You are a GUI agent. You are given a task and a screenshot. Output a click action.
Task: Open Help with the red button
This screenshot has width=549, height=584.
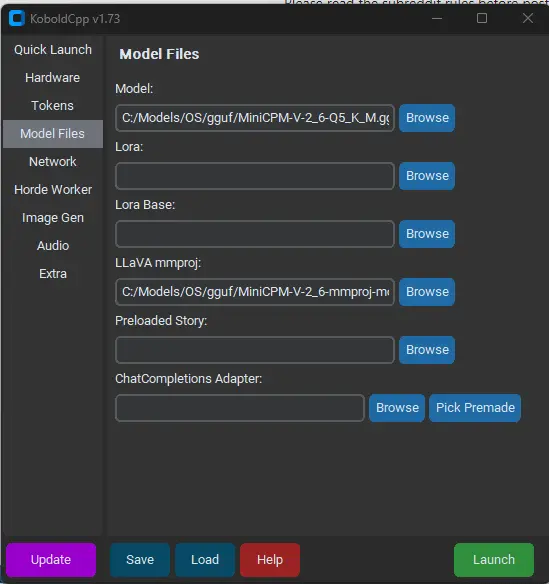pos(270,560)
